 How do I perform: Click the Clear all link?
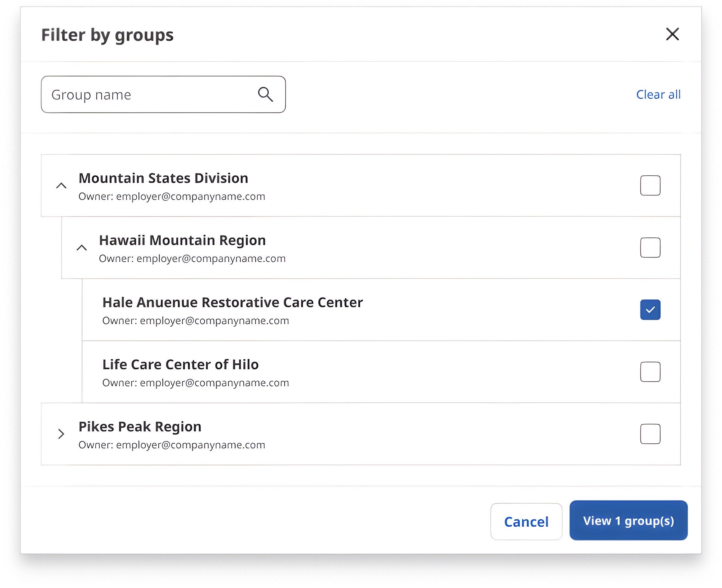click(x=658, y=94)
